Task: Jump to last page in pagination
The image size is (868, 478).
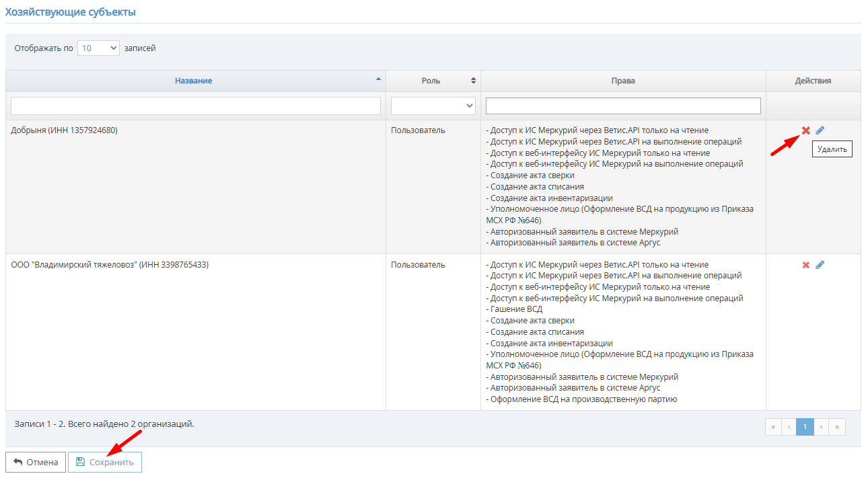Action: tap(837, 426)
